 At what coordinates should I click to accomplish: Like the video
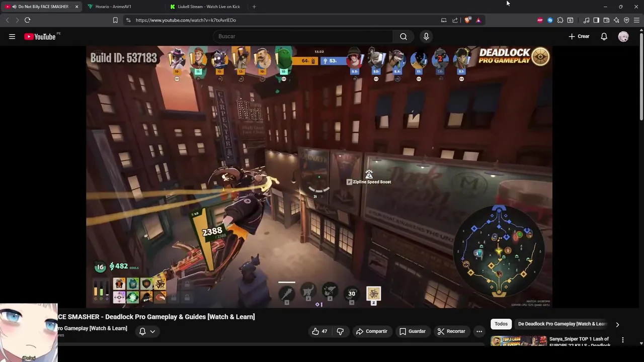tap(319, 331)
